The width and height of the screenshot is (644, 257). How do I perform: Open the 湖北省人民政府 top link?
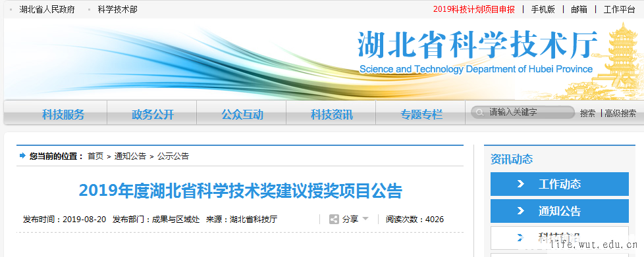coord(47,9)
